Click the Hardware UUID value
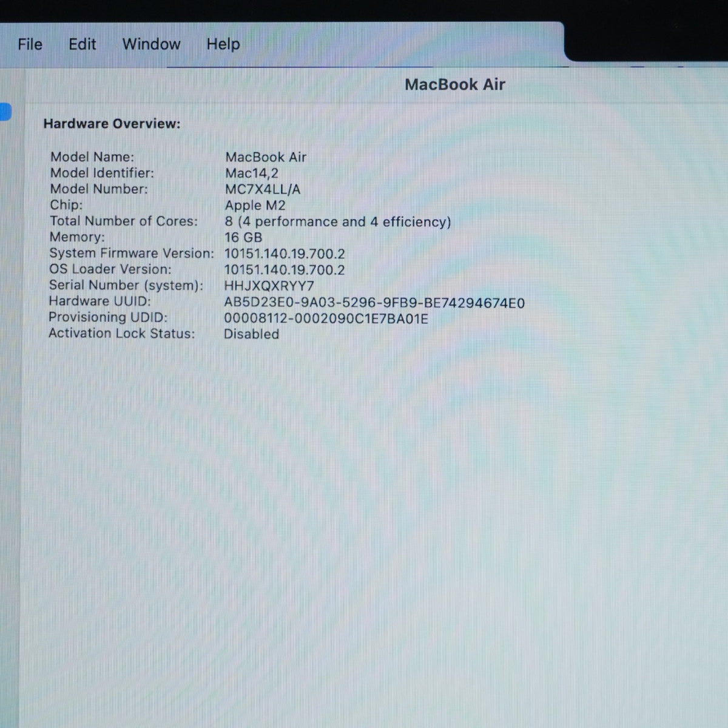728x728 pixels. [x=374, y=303]
